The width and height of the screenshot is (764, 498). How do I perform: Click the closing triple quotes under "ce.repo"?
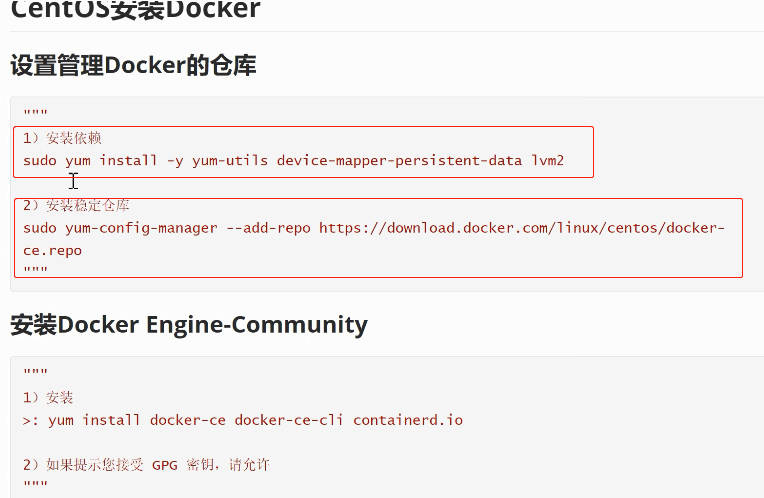click(35, 271)
